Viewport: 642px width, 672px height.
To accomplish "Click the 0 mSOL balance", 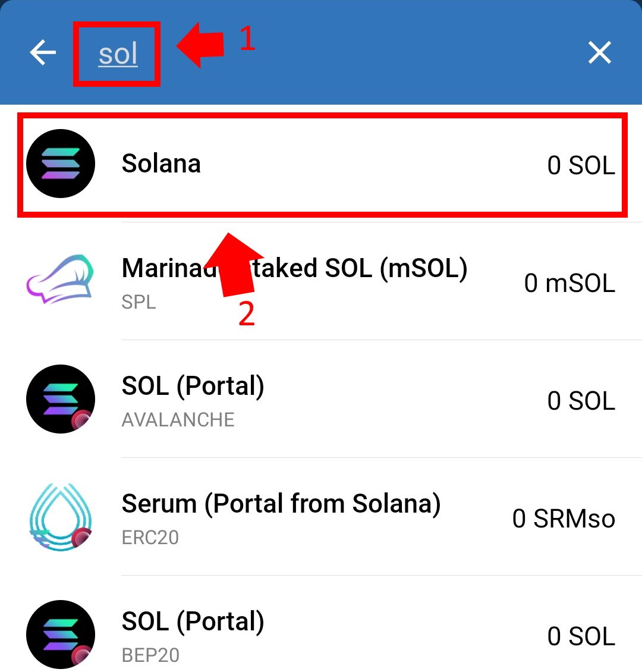I will [569, 283].
